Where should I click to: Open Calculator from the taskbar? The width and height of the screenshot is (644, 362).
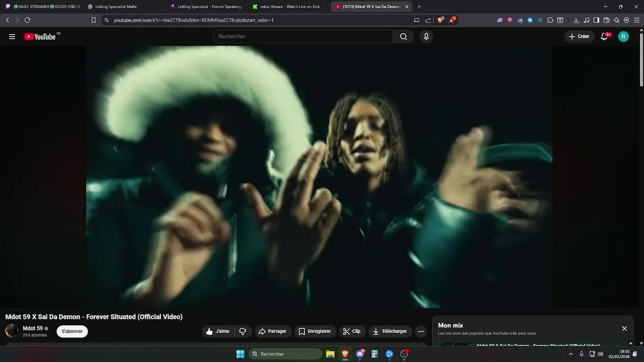(374, 354)
